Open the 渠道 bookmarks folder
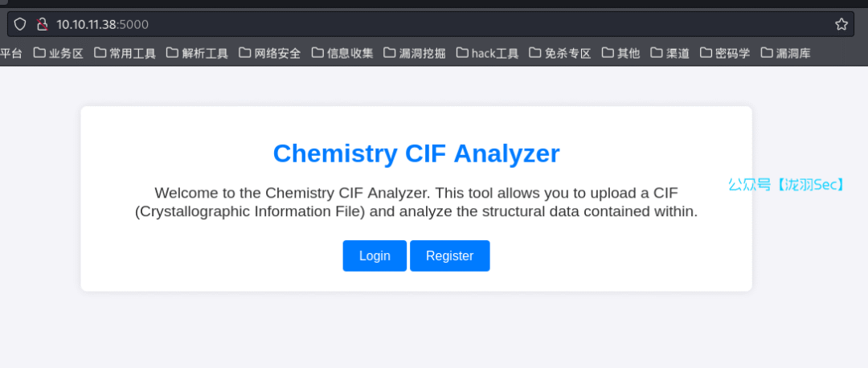Image resolution: width=868 pixels, height=368 pixels. (x=669, y=53)
